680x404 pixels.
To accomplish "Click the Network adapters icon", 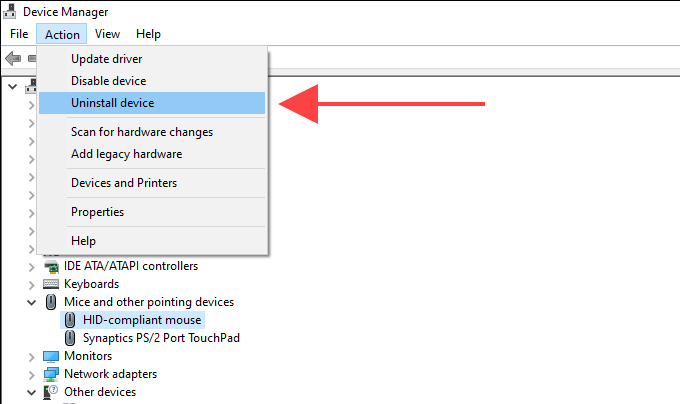I will coord(51,374).
